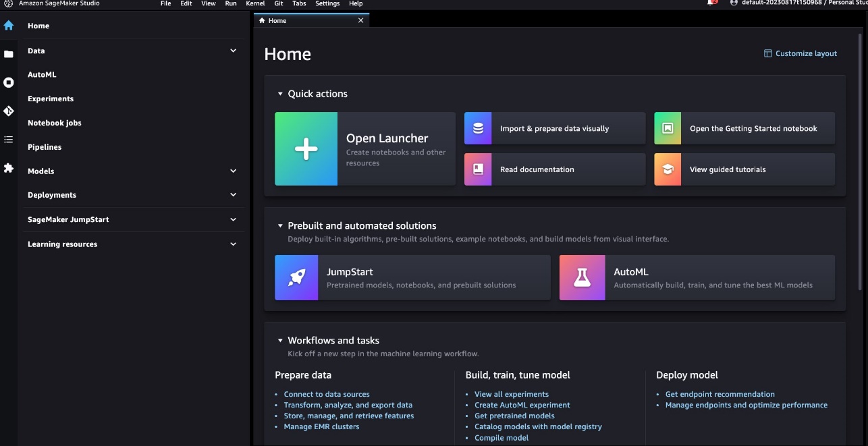Open the Git sidebar icon
The width and height of the screenshot is (868, 446).
pos(8,111)
